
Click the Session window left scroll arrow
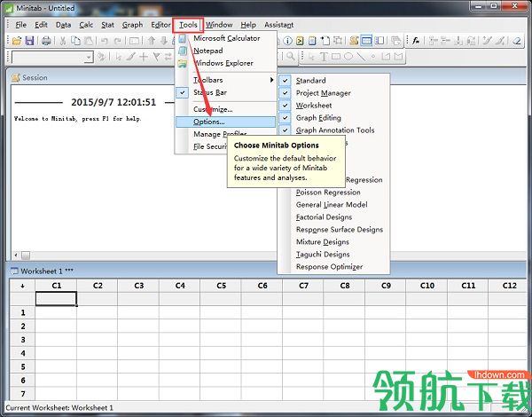(x=16, y=255)
